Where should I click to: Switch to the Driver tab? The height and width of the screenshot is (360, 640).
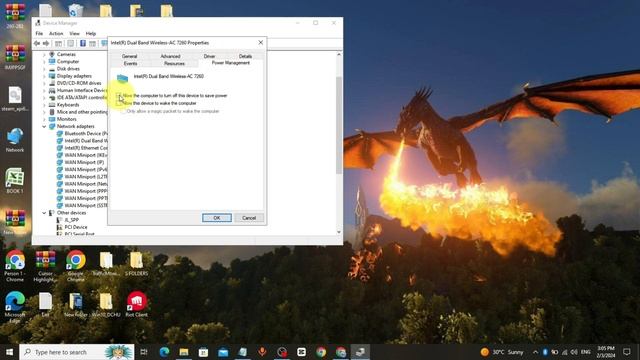coord(209,56)
